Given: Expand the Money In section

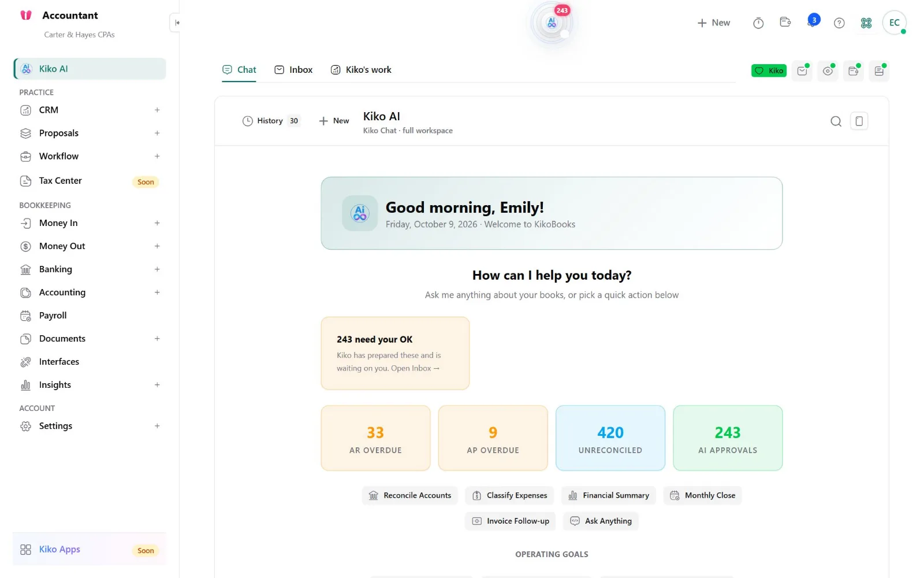Looking at the screenshot, I should click(x=157, y=223).
